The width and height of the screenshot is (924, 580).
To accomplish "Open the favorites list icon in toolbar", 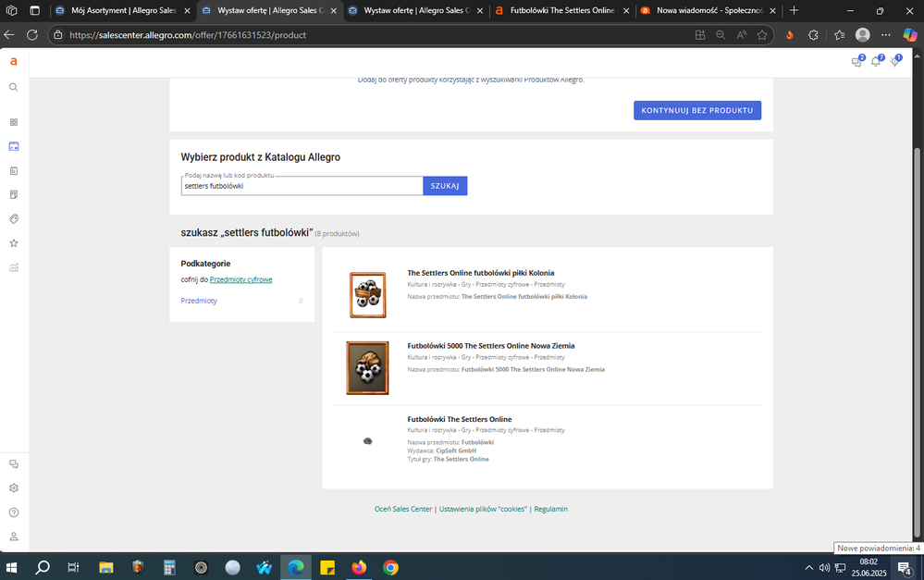I will [x=840, y=35].
